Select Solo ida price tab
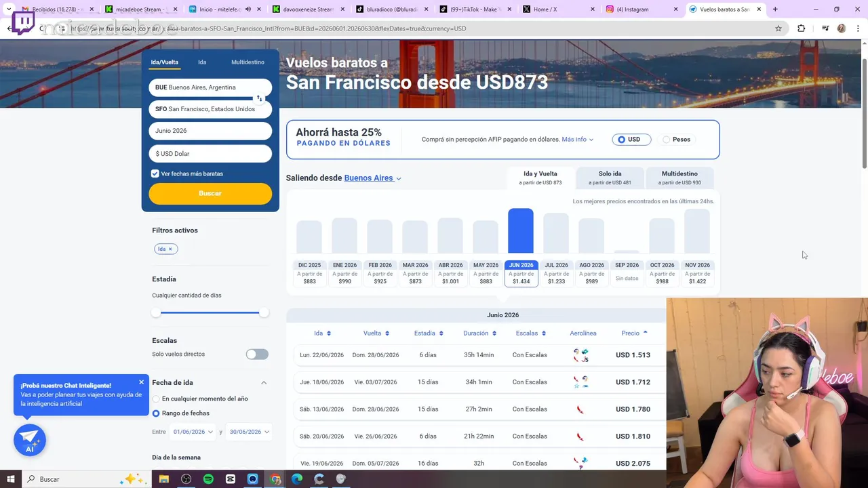Viewport: 868px width, 488px height. point(610,178)
